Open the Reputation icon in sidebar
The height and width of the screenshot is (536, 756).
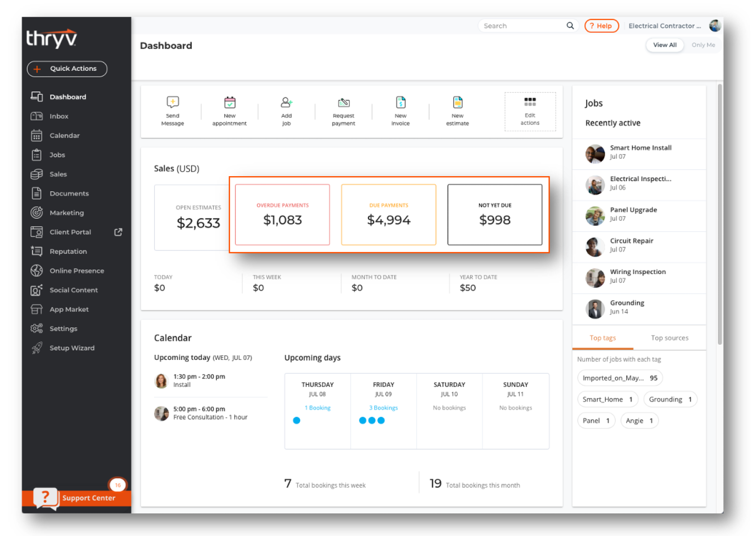tap(37, 251)
